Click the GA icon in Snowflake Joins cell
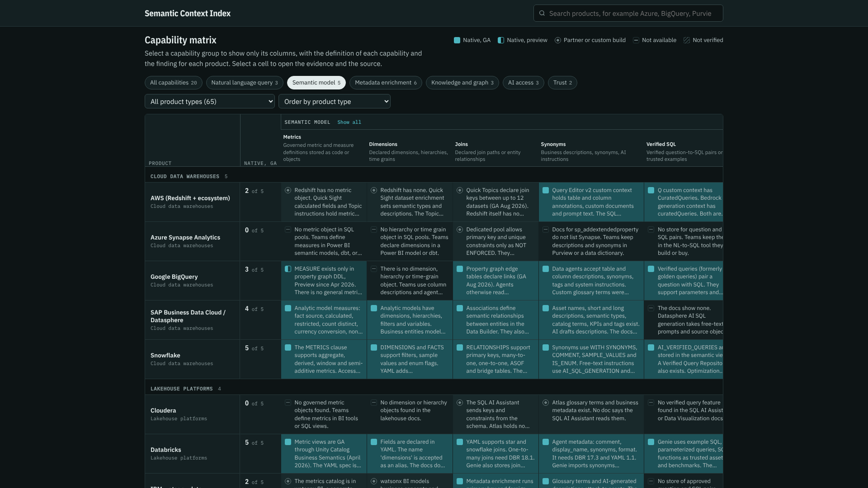868x488 pixels. pos(460,347)
